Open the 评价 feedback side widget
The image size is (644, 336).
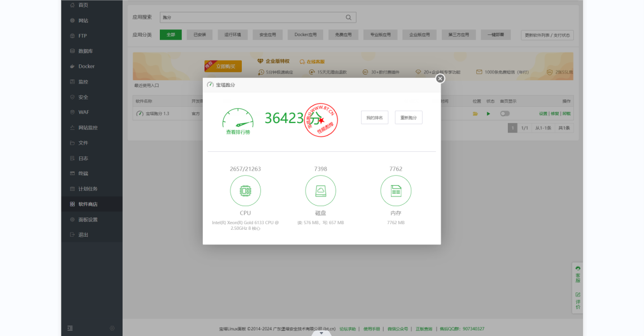click(x=578, y=300)
